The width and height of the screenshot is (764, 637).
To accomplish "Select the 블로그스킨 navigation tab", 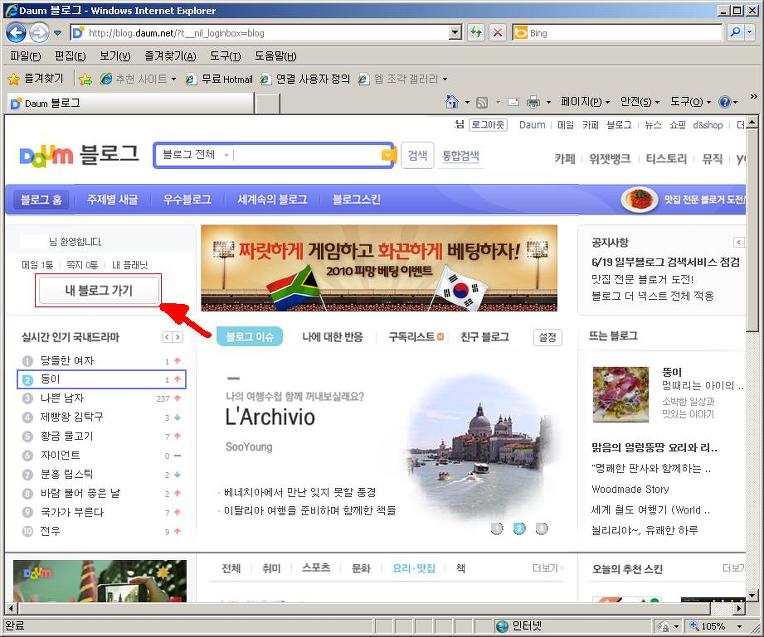I will tap(356, 200).
